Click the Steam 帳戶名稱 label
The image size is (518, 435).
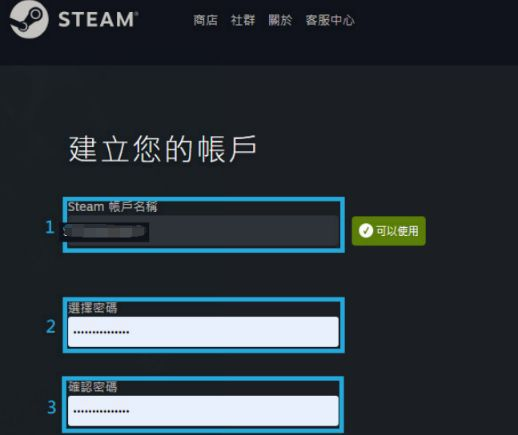click(112, 207)
